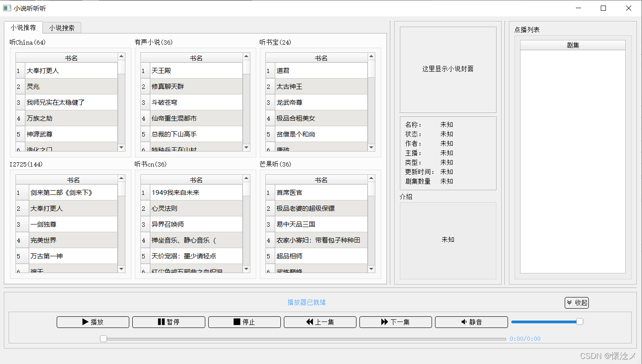642x364 pixels.
Task: Select 修真聊天群 novel
Action: click(196, 86)
